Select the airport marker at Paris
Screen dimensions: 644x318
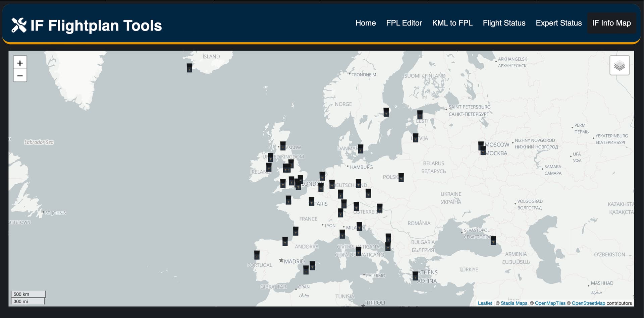[x=311, y=201]
